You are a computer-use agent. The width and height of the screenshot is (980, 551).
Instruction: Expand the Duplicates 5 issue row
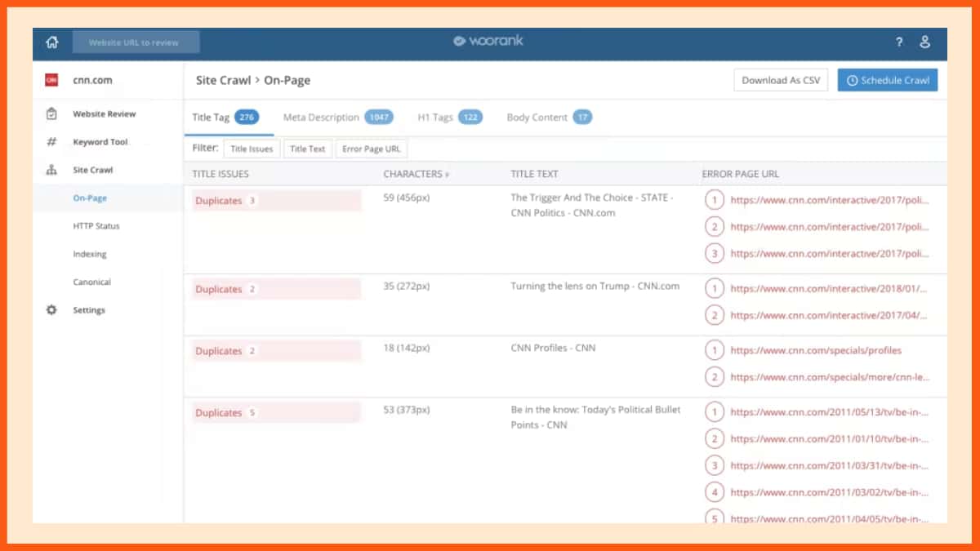(276, 413)
